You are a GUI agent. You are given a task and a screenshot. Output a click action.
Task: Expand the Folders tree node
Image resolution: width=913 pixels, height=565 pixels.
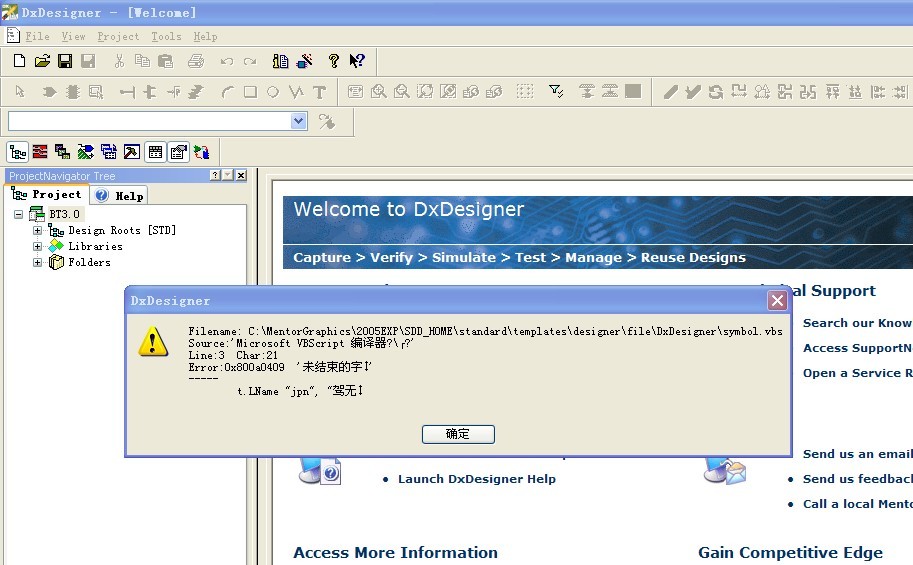37,262
